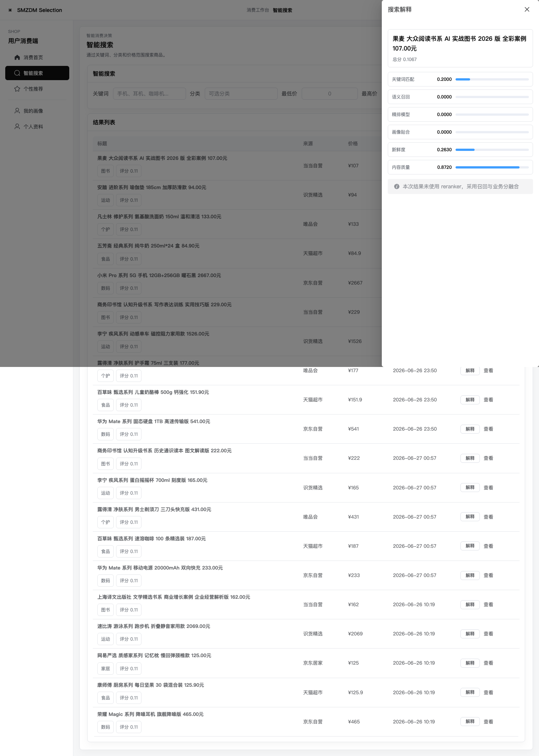Open the 分类 dropdown
Image resolution: width=539 pixels, height=756 pixels.
(241, 94)
